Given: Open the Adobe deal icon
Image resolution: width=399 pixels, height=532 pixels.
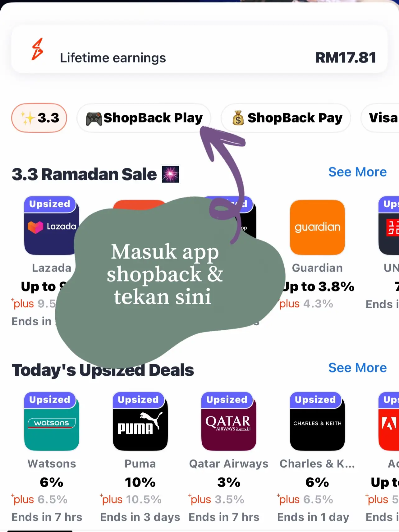Looking at the screenshot, I should click(x=389, y=422).
